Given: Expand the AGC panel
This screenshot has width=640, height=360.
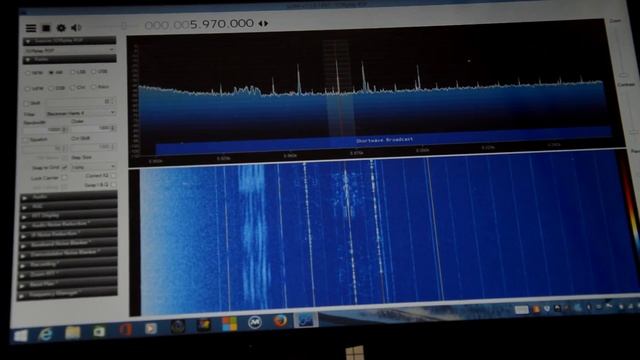Looking at the screenshot, I should tap(69, 206).
